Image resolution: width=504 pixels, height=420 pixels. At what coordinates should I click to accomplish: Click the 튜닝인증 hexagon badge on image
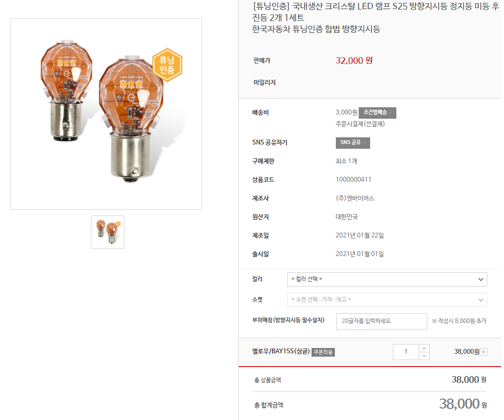pos(167,65)
